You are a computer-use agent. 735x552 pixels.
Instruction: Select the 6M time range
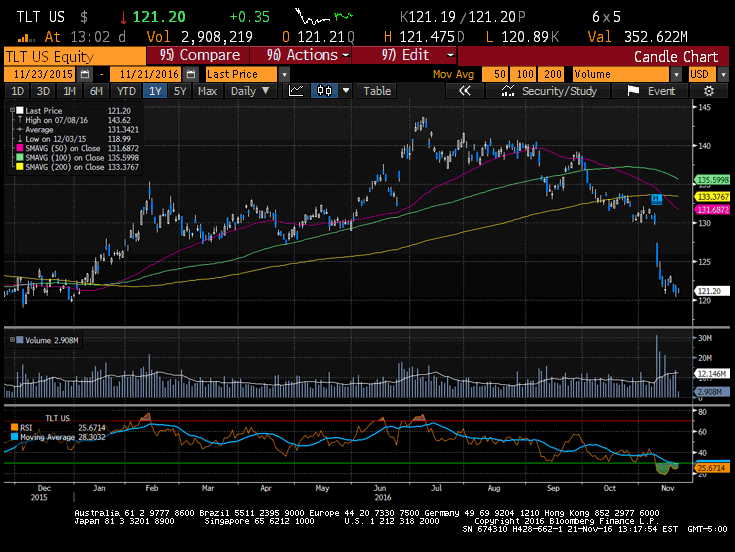(x=96, y=90)
